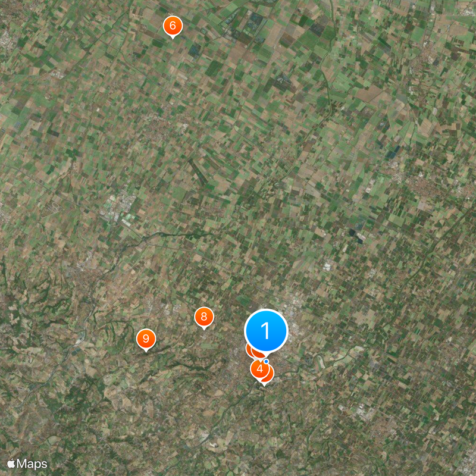This screenshot has width=476, height=476.
Task: Click the white pointer tip below pin 4
Action: (264, 384)
